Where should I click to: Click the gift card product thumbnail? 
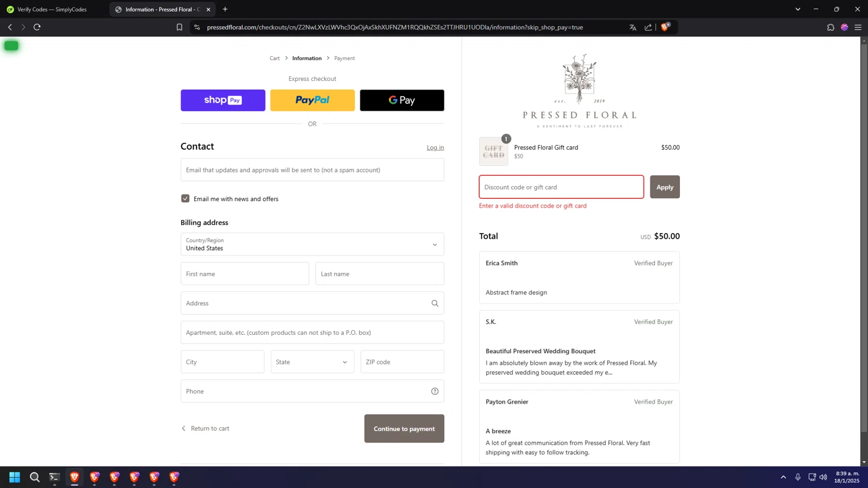click(x=494, y=151)
